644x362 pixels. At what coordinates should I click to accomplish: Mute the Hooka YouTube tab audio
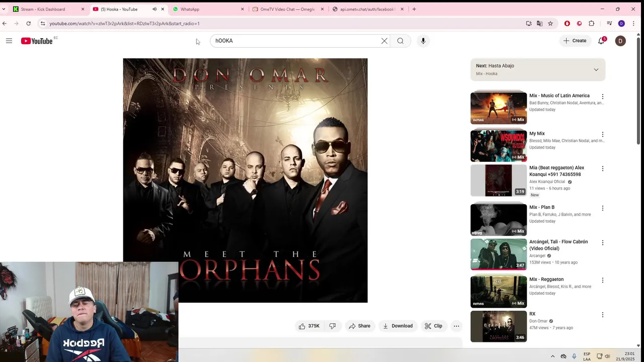click(154, 9)
